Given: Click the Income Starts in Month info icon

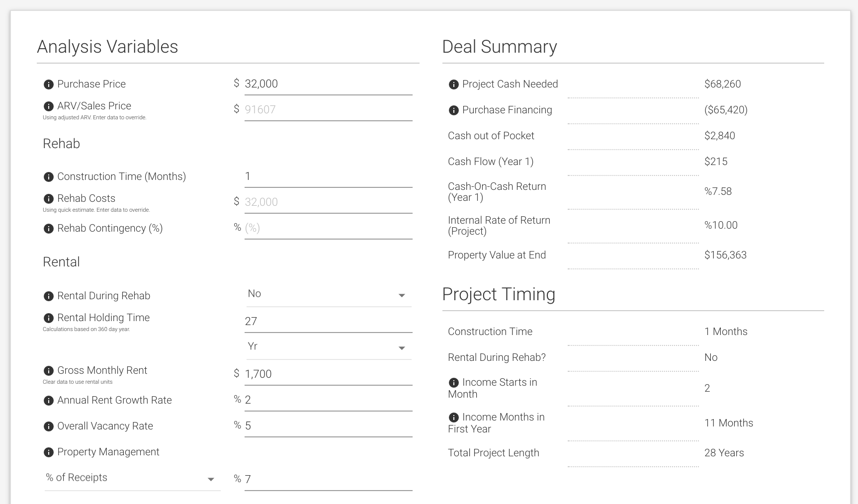Looking at the screenshot, I should pos(454,383).
